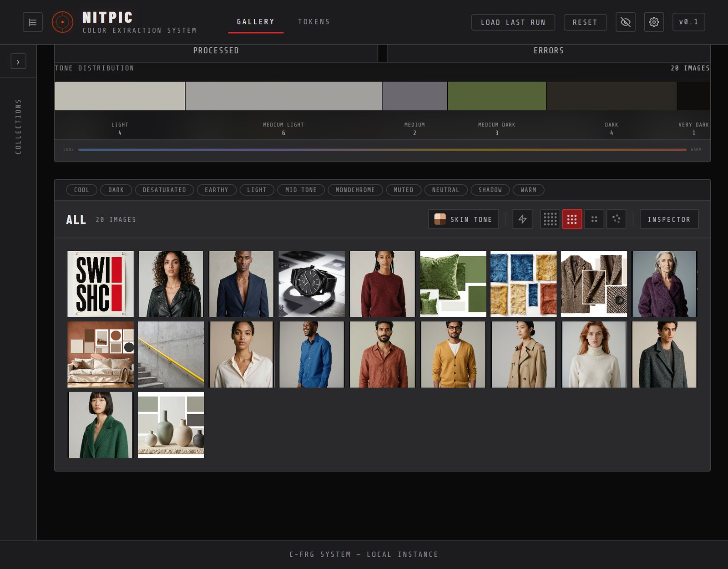Image resolution: width=728 pixels, height=569 pixels.
Task: Open the Swiss poster thumbnail
Action: (101, 284)
